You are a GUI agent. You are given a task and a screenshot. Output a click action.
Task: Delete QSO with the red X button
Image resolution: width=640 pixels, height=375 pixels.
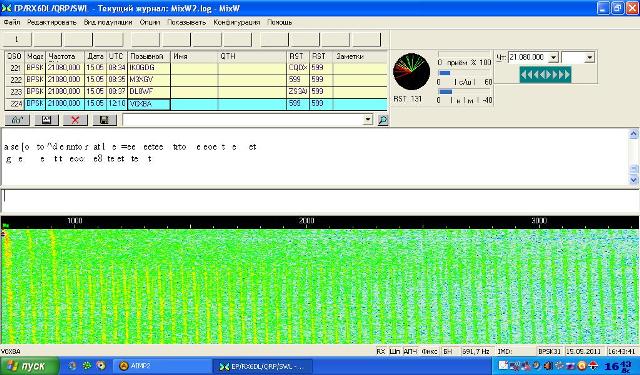coord(75,120)
